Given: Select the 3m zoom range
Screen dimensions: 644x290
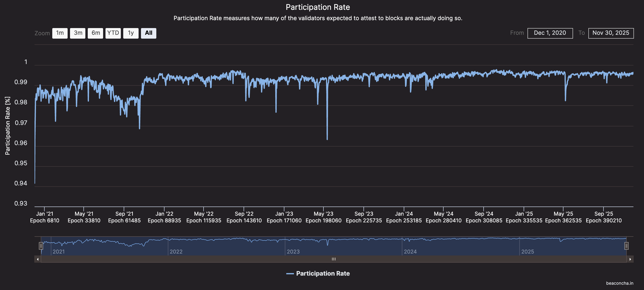Looking at the screenshot, I should click(77, 33).
